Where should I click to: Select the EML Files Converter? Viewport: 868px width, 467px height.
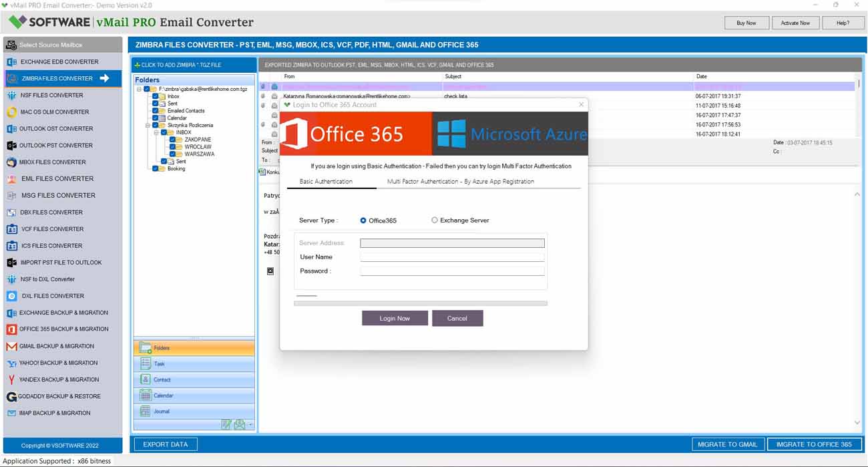(x=62, y=178)
